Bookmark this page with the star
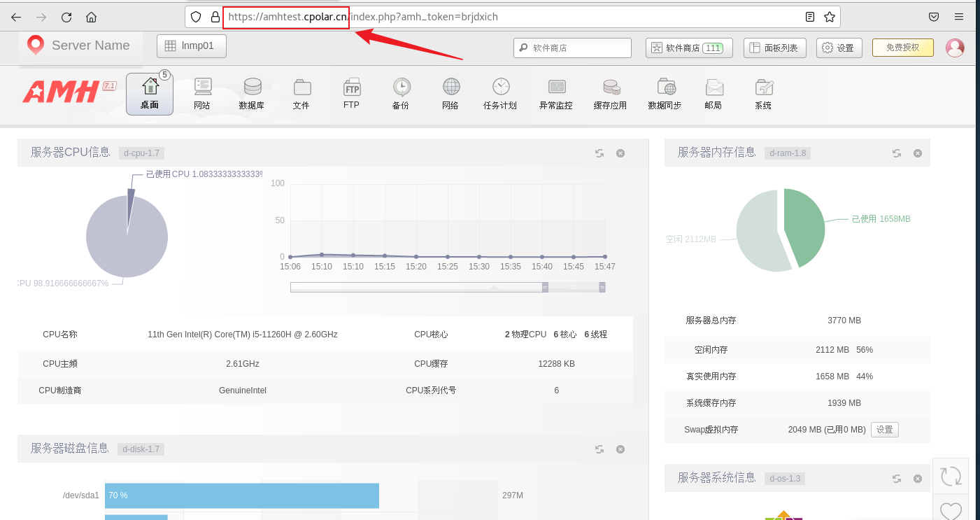Image resolution: width=980 pixels, height=520 pixels. click(830, 17)
